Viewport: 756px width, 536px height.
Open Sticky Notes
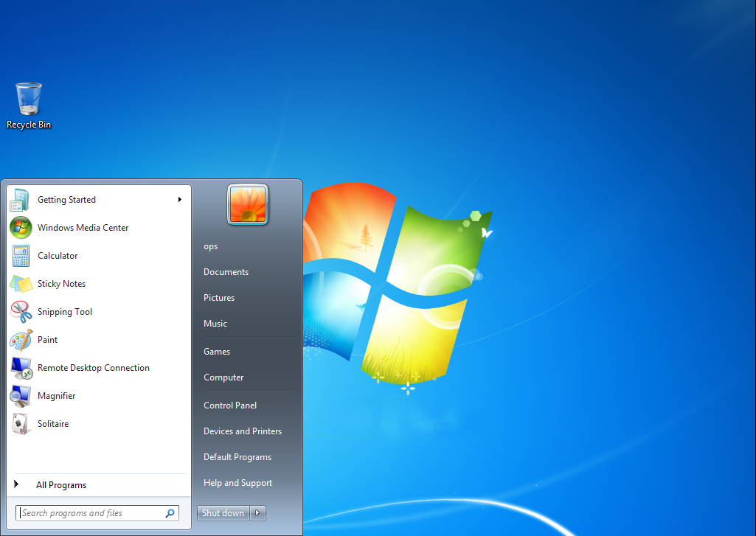tap(60, 284)
